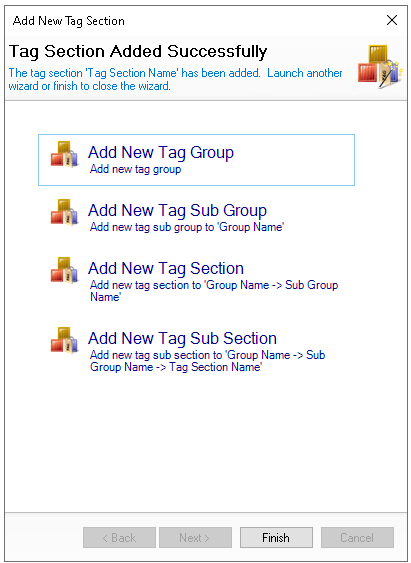Image resolution: width=411 pixels, height=563 pixels.
Task: Click the 'Add new tag sub section to' description
Action: [207, 361]
